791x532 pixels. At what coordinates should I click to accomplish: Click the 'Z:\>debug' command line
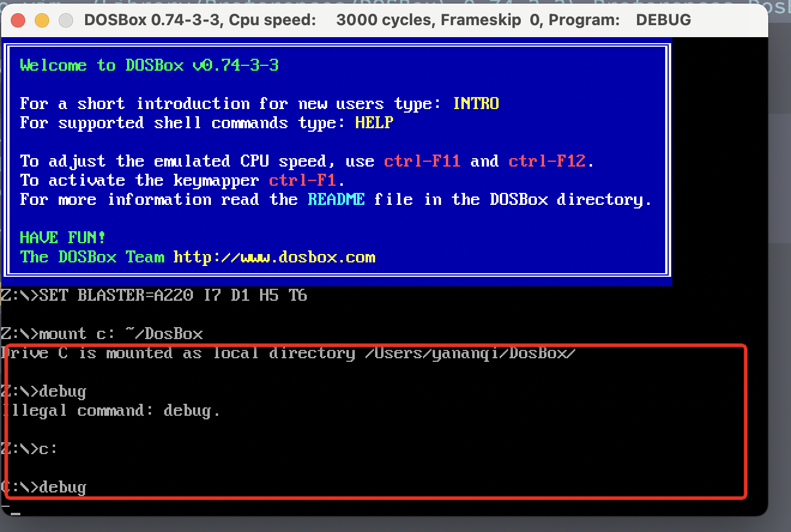(44, 391)
